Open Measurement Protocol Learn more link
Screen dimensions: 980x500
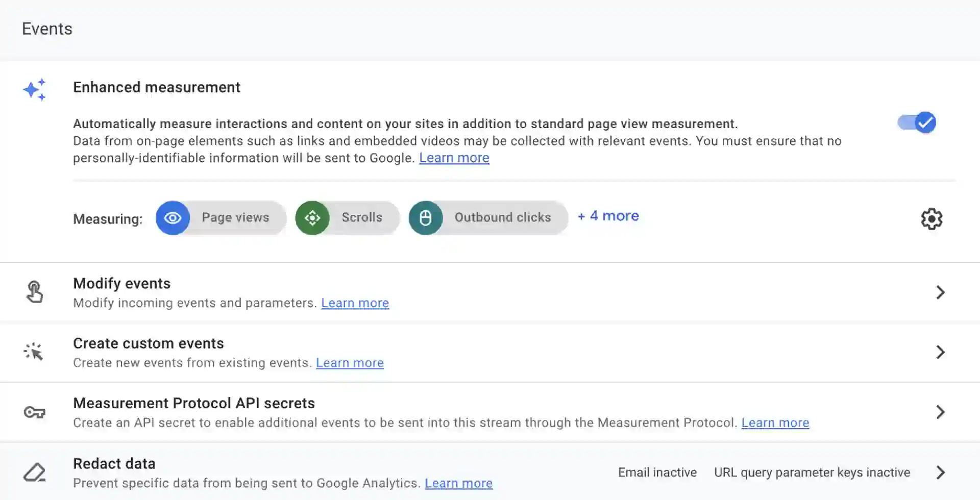point(775,423)
